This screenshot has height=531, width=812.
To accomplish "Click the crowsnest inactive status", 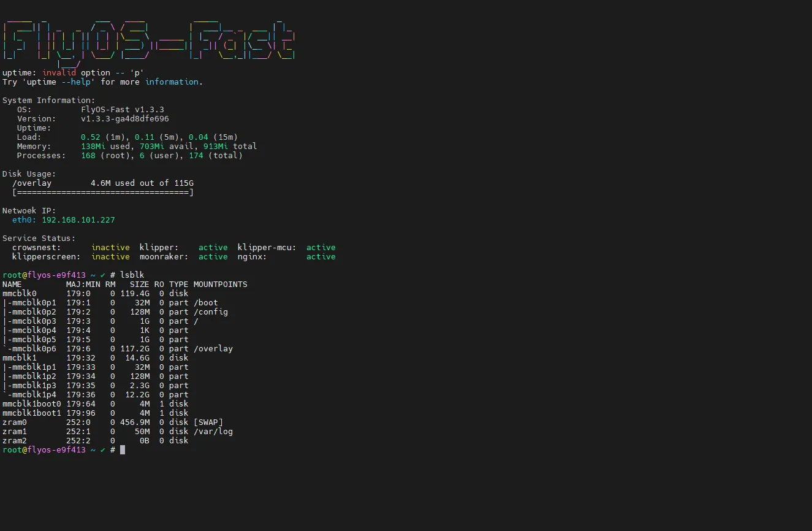I will pos(110,248).
